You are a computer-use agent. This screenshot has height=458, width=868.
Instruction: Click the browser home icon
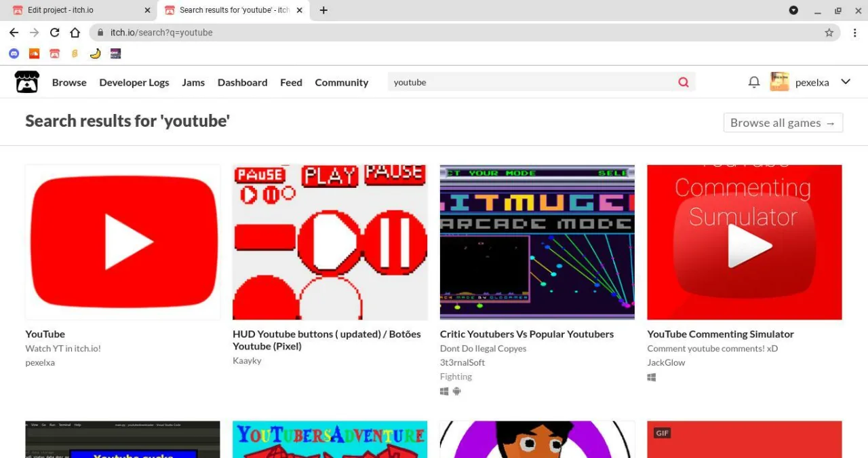[75, 33]
